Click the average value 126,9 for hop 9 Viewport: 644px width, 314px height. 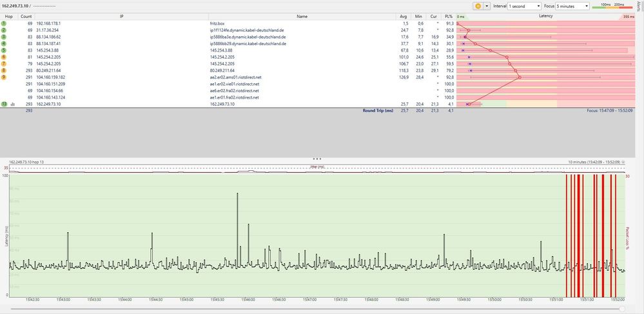405,77
